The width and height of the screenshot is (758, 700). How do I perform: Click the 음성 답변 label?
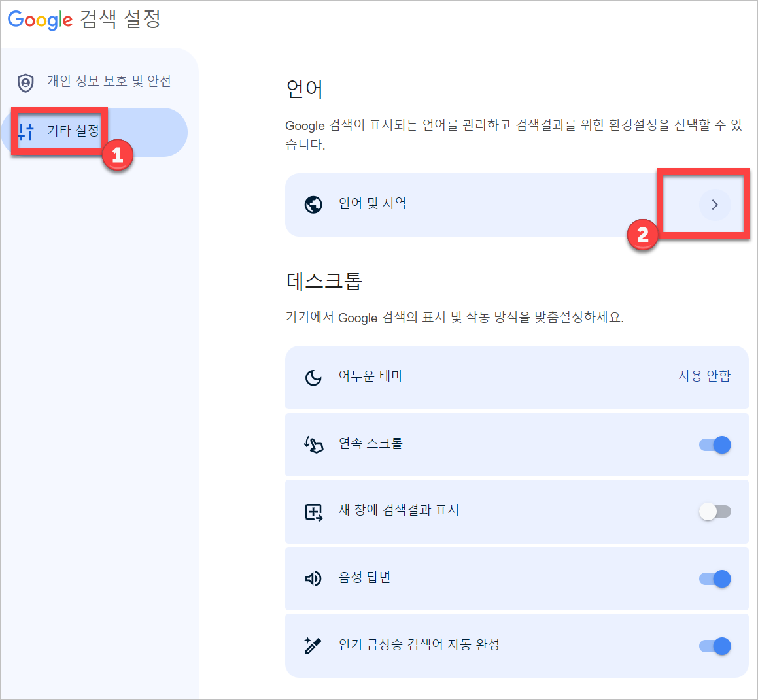point(364,577)
